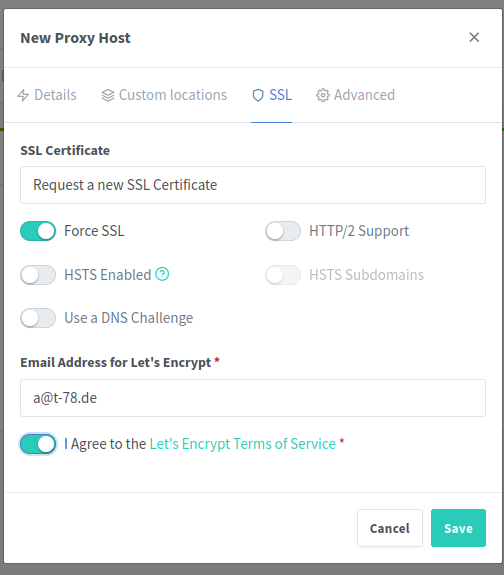Turn on HSTS Enabled switch
The height and width of the screenshot is (575, 504).
point(38,275)
